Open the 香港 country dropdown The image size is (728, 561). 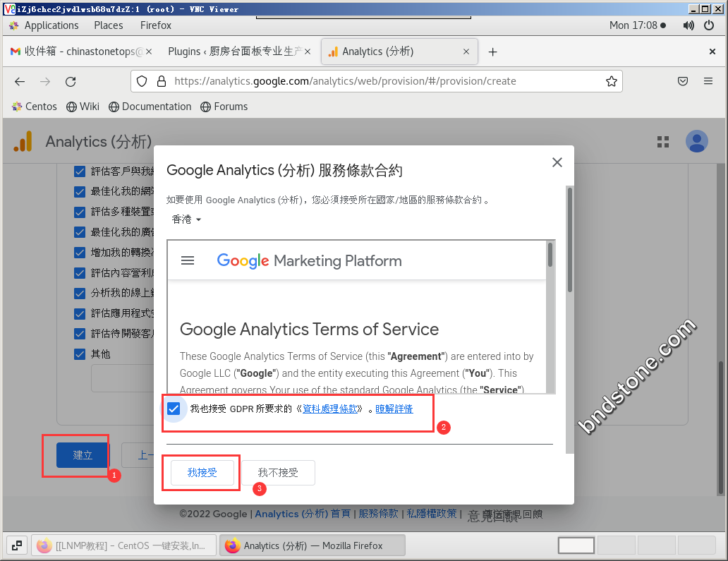pyautogui.click(x=186, y=219)
